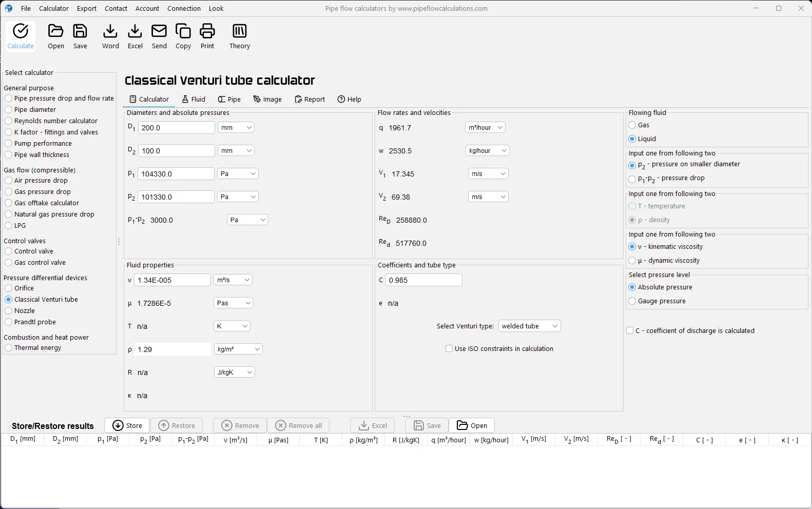Click the Remove all button
This screenshot has width=812, height=509.
tap(299, 426)
